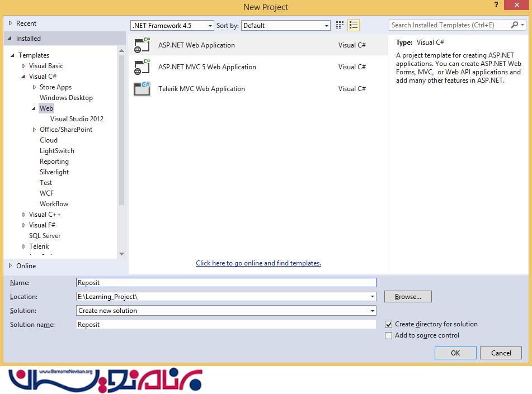532x394 pixels.
Task: Enable Add to source control checkbox
Action: 389,335
